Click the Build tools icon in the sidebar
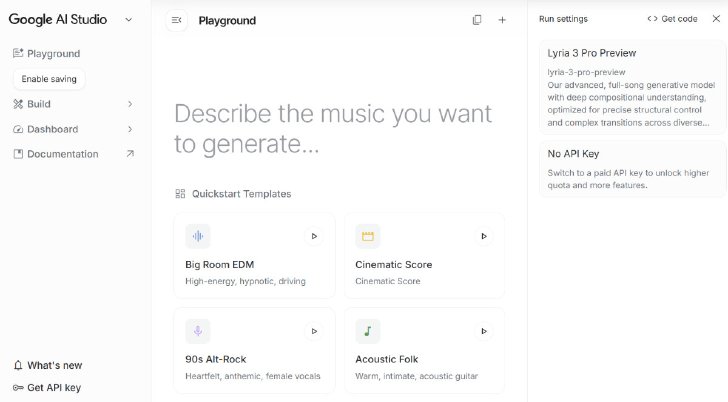728x402 pixels. point(18,104)
